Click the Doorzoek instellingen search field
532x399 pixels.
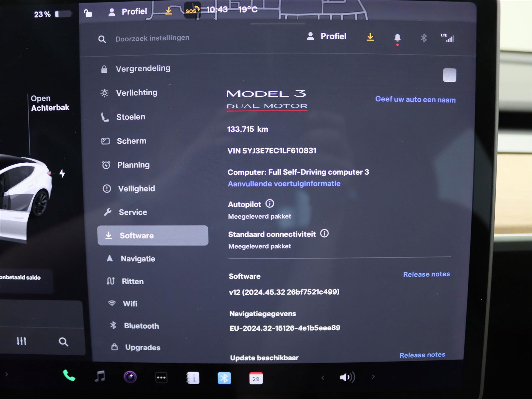(x=152, y=38)
